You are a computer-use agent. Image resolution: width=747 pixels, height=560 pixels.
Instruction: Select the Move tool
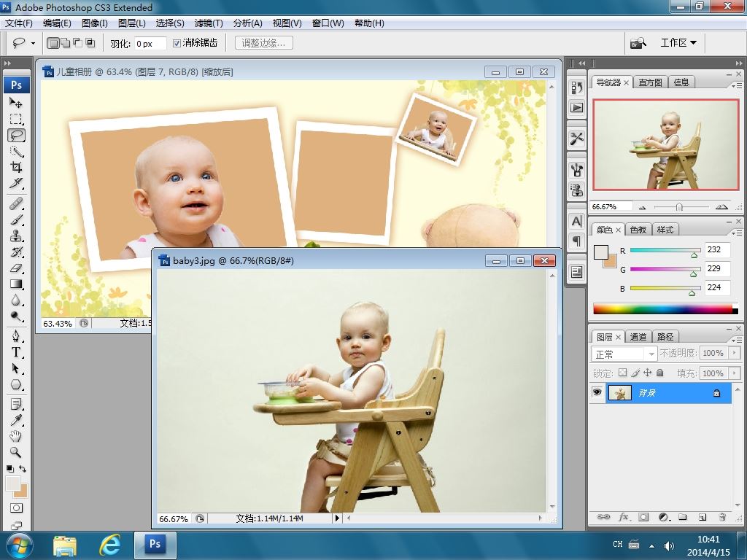16,103
